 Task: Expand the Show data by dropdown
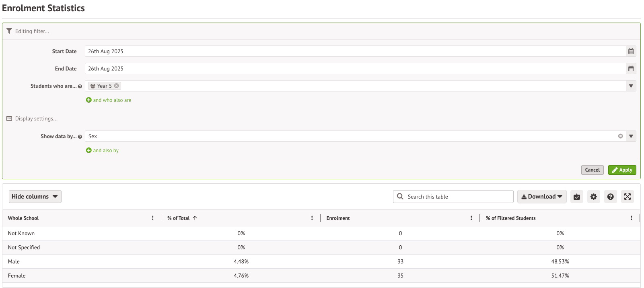point(631,136)
